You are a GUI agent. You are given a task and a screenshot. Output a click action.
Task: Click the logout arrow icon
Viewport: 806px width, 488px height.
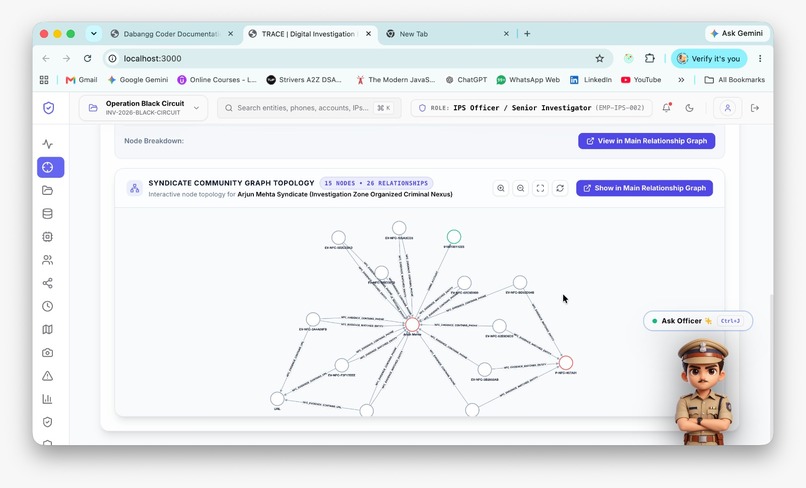click(x=755, y=108)
